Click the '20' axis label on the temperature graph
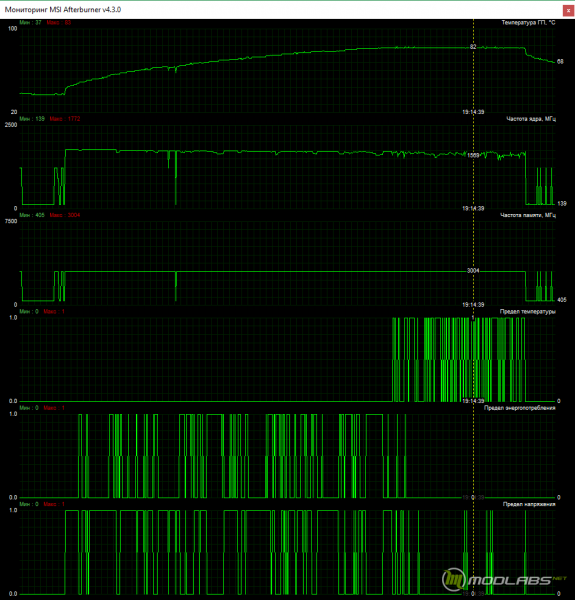This screenshot has width=575, height=600. (x=14, y=112)
